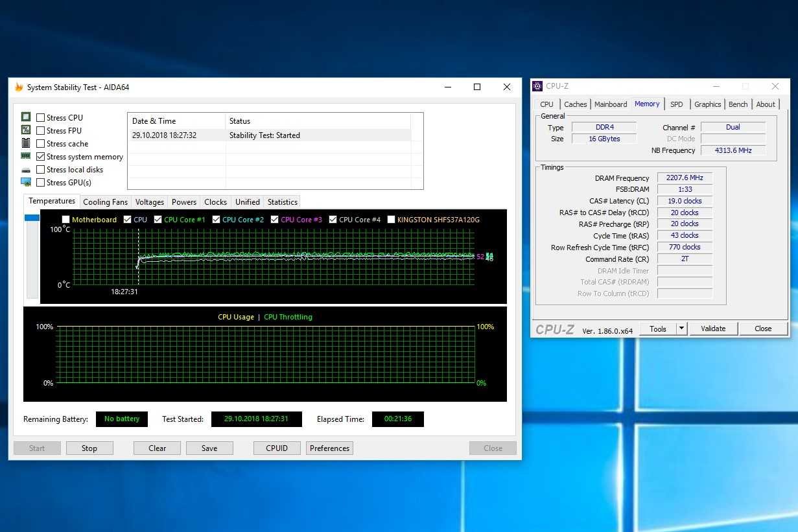
Task: Click the CPU chip icon beside Stress CPU
Action: tap(26, 117)
